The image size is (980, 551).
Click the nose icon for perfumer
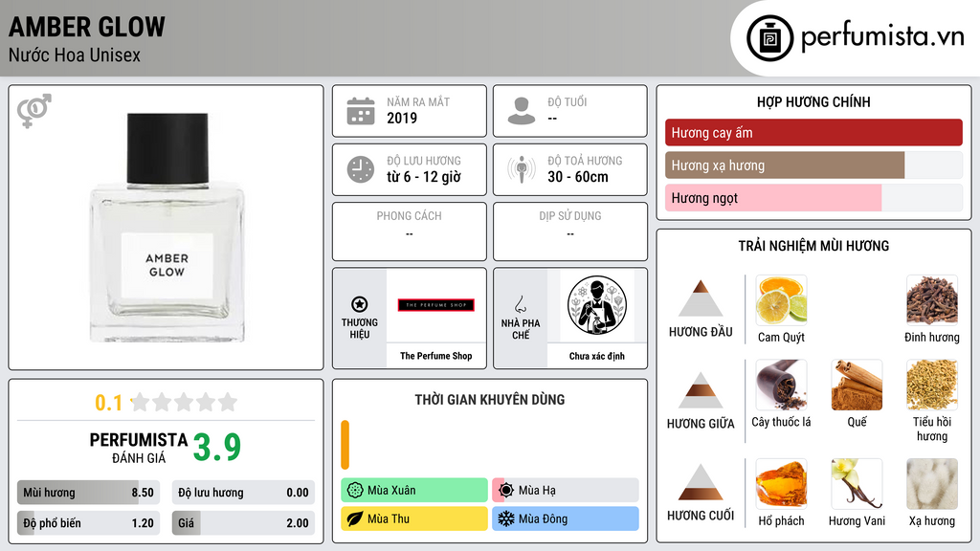pos(520,304)
